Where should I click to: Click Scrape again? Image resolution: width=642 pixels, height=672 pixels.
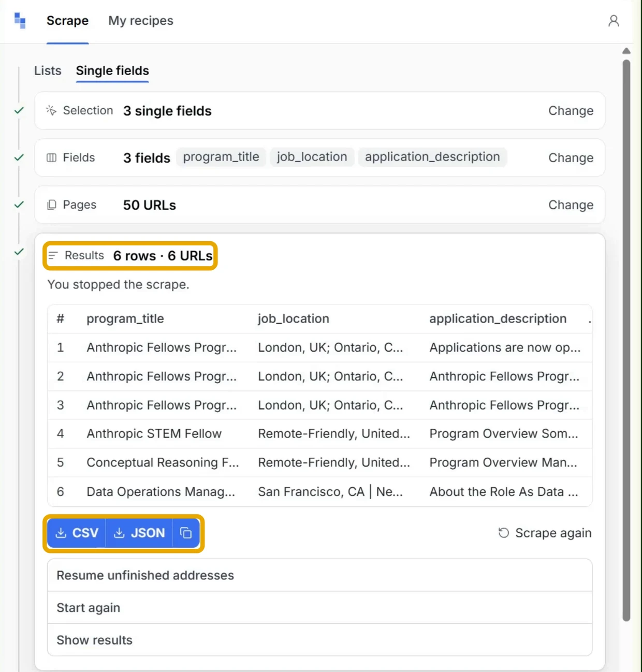tap(545, 533)
